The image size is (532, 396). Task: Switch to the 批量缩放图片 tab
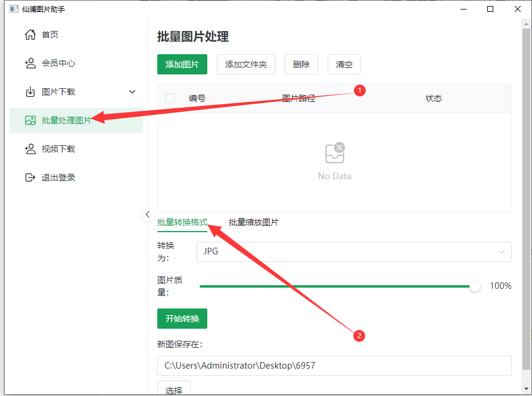click(253, 222)
